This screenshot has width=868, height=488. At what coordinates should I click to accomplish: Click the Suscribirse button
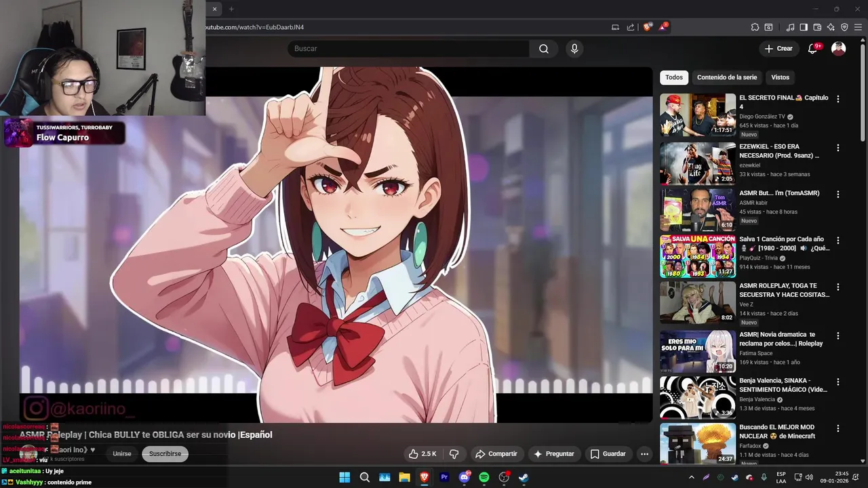point(165,454)
